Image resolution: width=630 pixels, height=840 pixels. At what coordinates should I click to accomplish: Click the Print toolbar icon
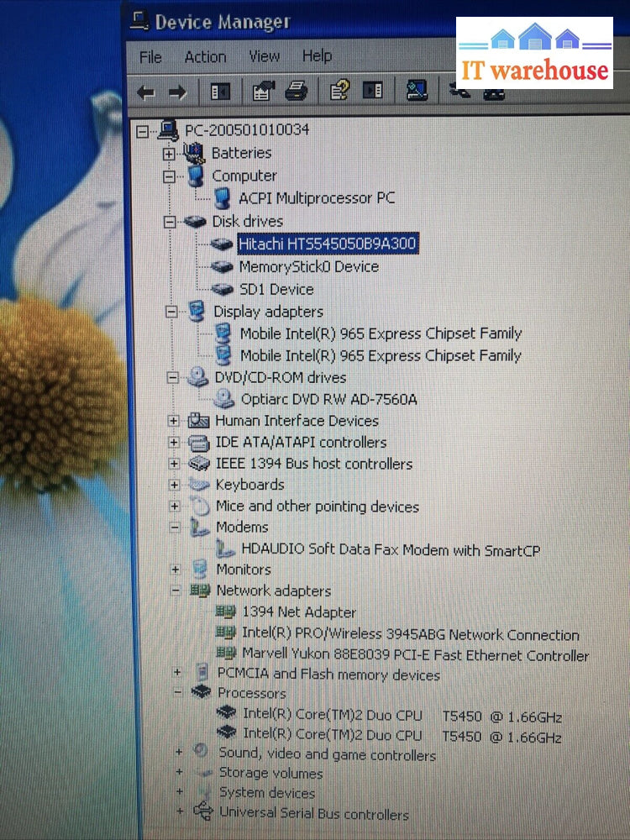click(296, 91)
